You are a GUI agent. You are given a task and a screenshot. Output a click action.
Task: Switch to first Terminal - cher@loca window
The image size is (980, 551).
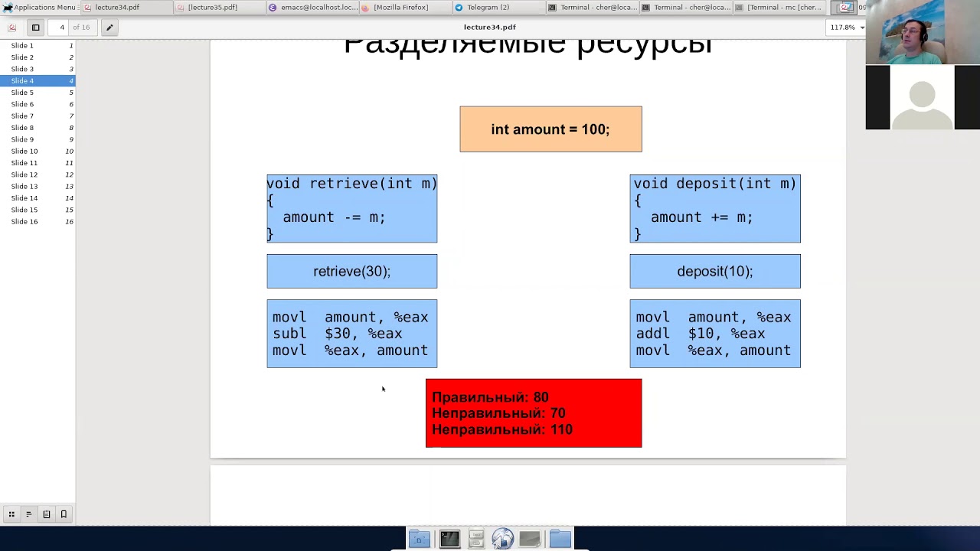pos(592,8)
